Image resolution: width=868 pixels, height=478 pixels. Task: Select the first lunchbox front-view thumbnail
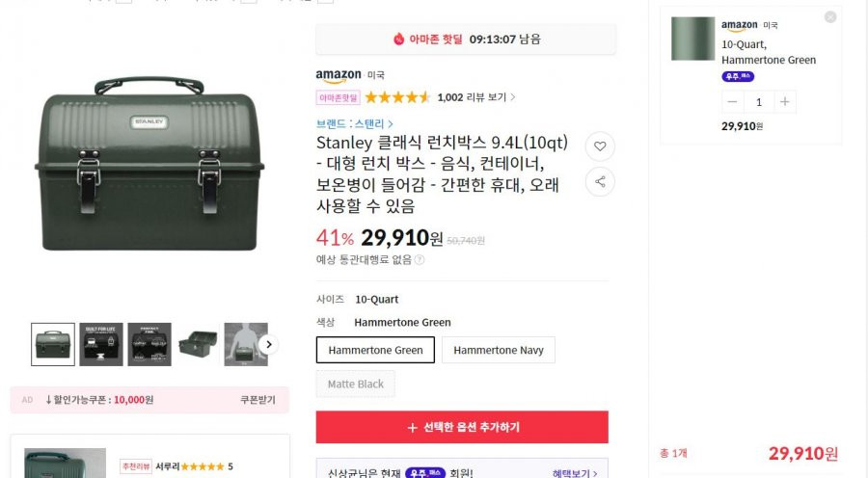click(53, 345)
